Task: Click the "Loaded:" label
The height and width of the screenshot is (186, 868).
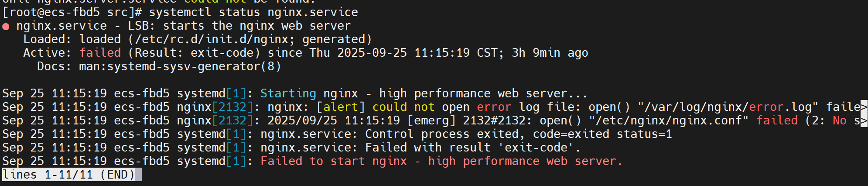Action: pos(47,39)
